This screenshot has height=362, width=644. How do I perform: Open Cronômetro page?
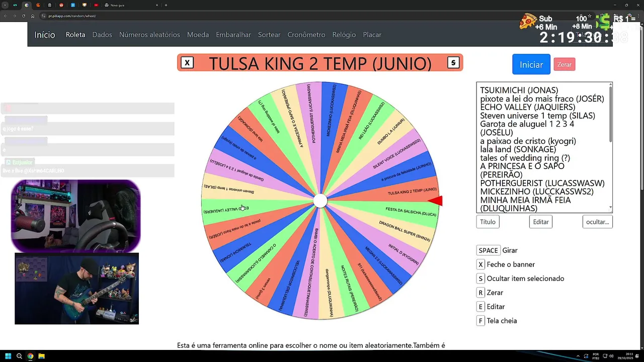306,35
